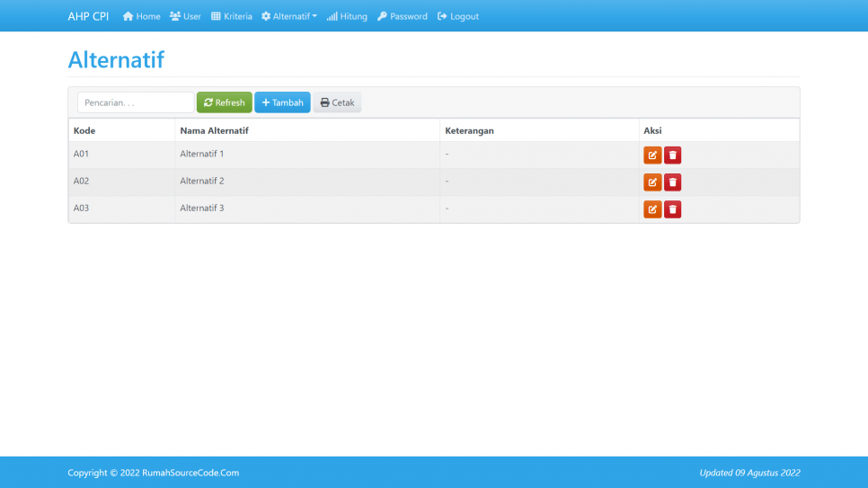Open the User menu item

tap(185, 16)
